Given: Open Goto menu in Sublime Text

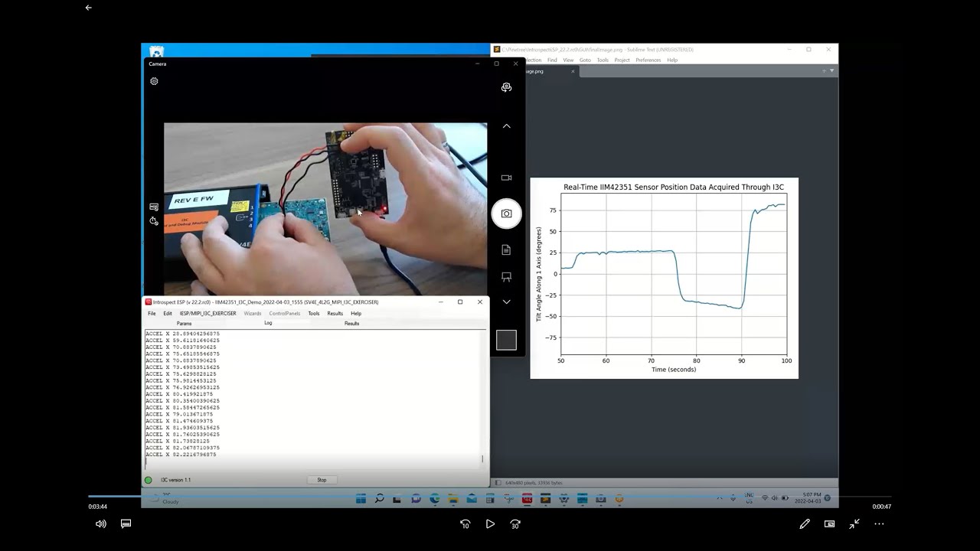Looking at the screenshot, I should (585, 60).
